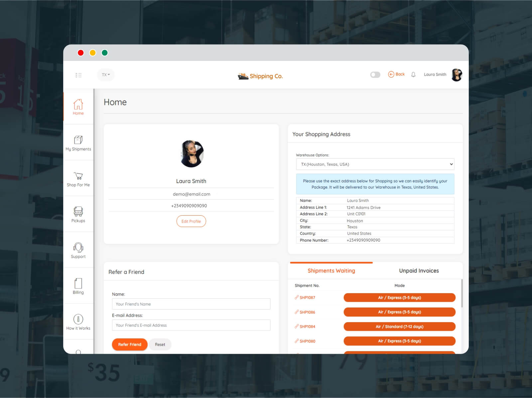Image resolution: width=532 pixels, height=398 pixels.
Task: Collapse the sidebar menu list icon
Action: tap(78, 75)
